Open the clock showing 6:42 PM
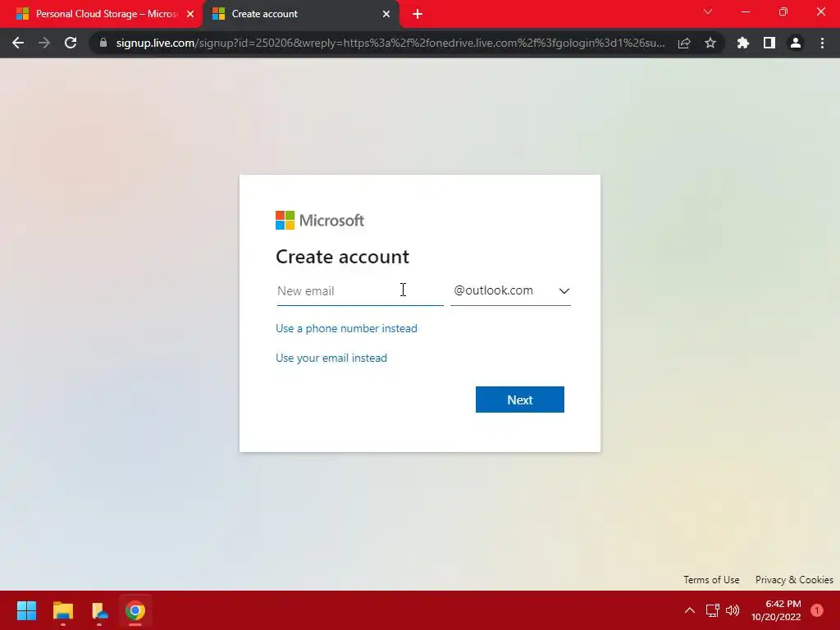840x630 pixels. click(776, 610)
